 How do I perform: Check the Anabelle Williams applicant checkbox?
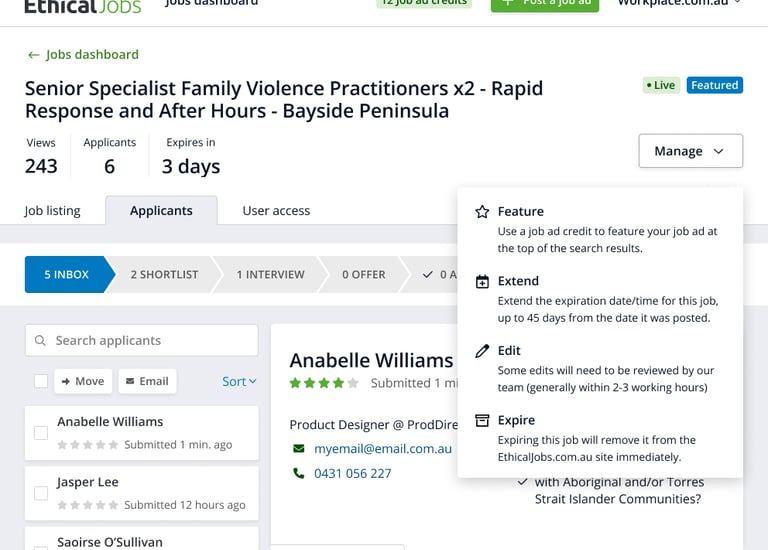pyautogui.click(x=41, y=433)
